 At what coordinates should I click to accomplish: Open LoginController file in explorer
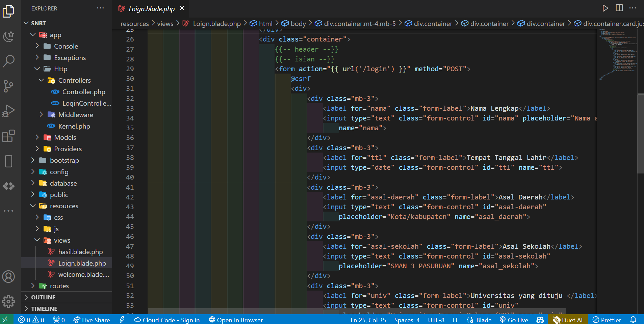(67, 103)
